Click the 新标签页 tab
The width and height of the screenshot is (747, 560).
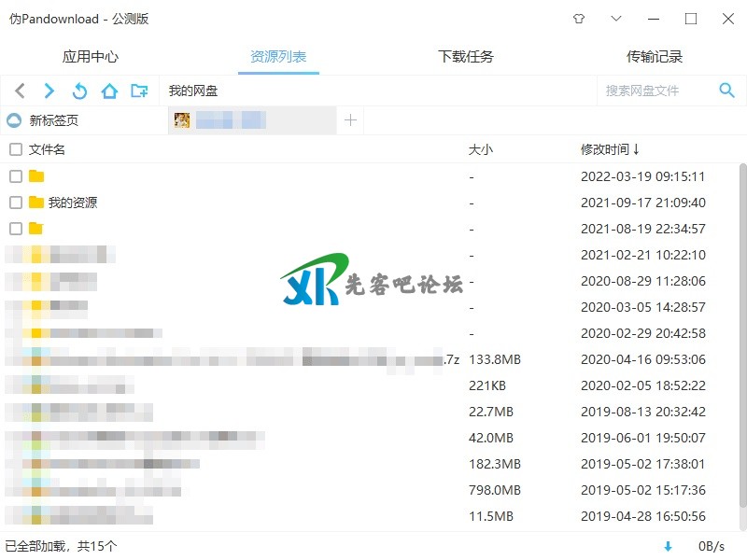pos(54,120)
